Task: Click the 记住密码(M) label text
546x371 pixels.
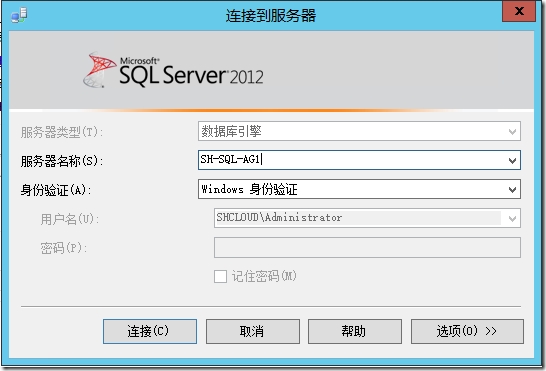Action: click(264, 277)
